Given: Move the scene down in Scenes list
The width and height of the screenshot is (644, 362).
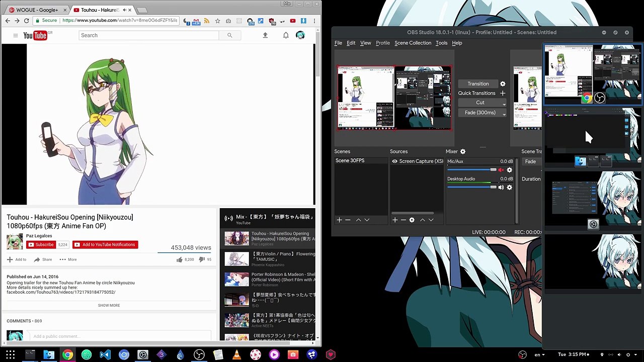Looking at the screenshot, I should click(367, 220).
